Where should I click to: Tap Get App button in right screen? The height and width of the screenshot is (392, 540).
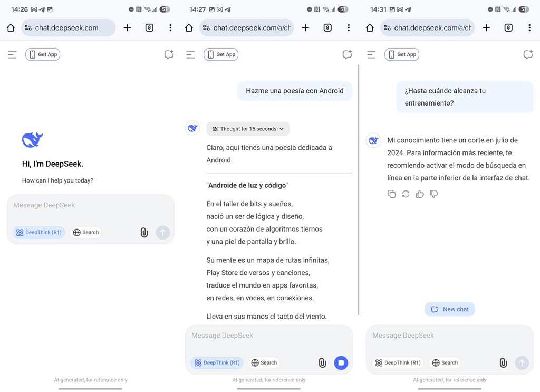point(401,54)
